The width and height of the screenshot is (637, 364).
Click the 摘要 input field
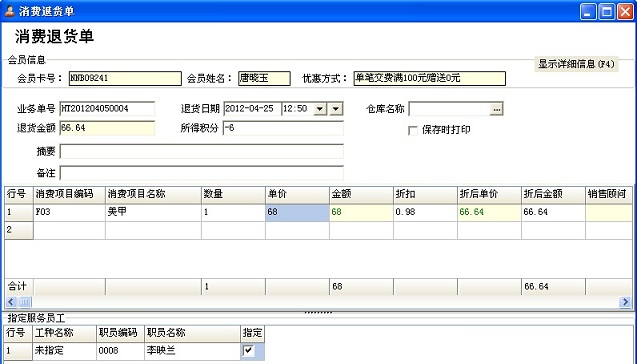tap(202, 151)
